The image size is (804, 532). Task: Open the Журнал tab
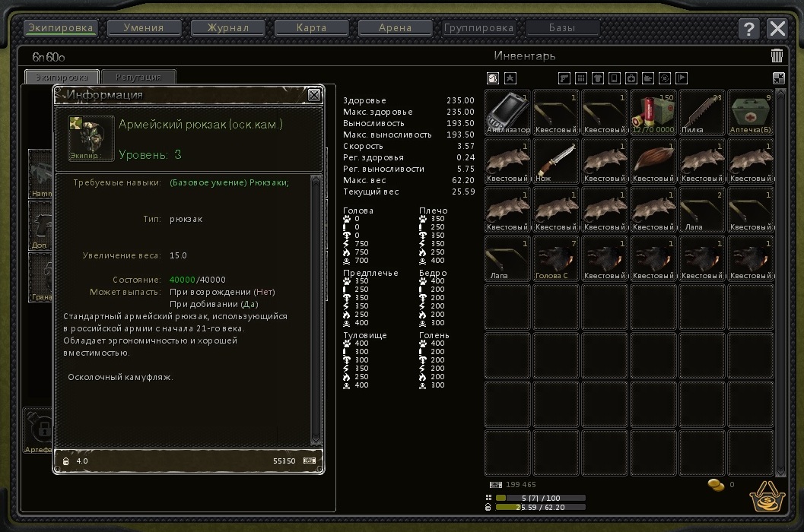pyautogui.click(x=228, y=28)
